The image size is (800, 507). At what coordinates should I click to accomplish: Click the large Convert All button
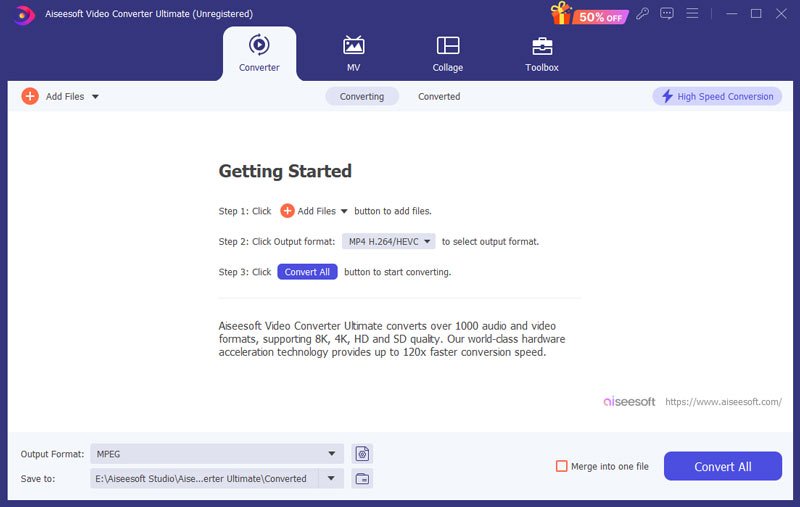click(722, 466)
